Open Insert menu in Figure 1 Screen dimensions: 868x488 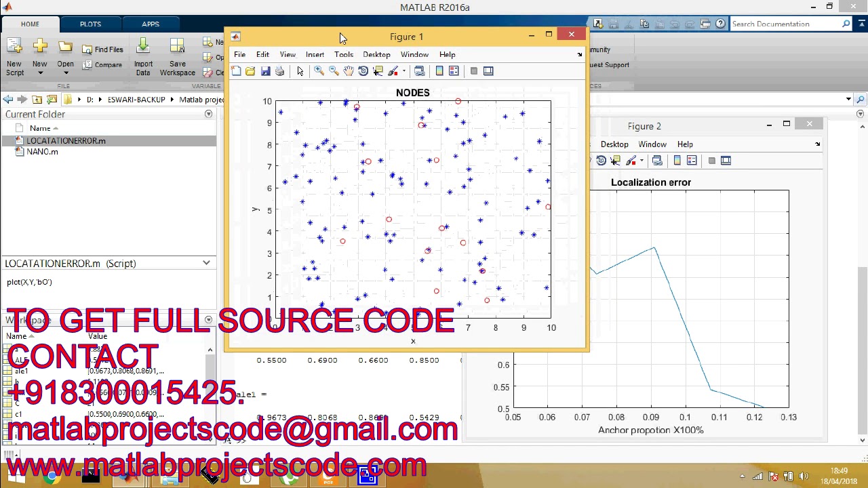coord(315,54)
